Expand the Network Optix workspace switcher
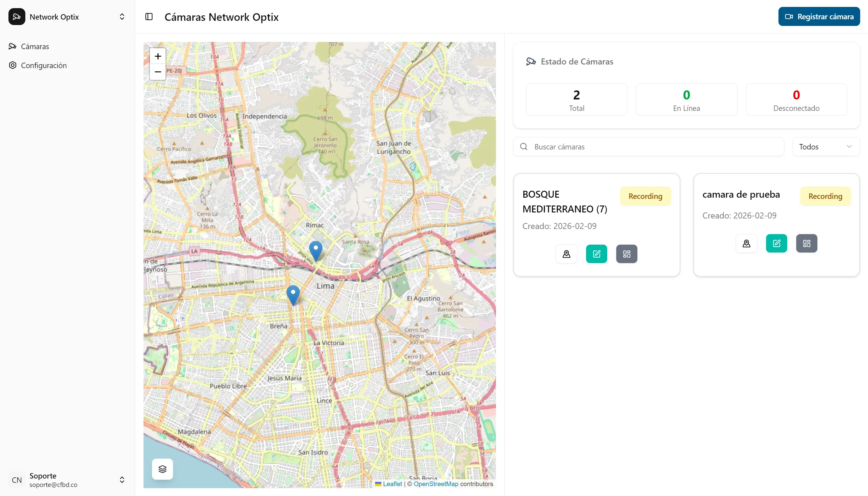The image size is (868, 496). click(122, 16)
